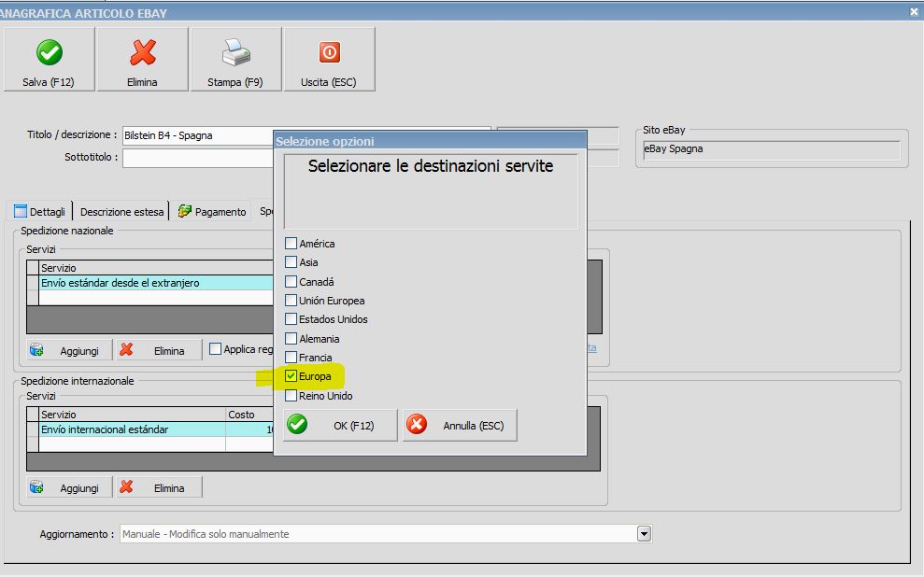Image resolution: width=924 pixels, height=577 pixels.
Task: Click the eBay Spagna site field
Action: (x=772, y=149)
